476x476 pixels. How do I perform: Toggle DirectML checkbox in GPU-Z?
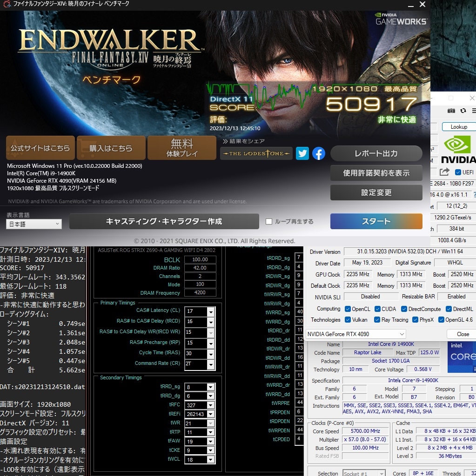tap(449, 309)
